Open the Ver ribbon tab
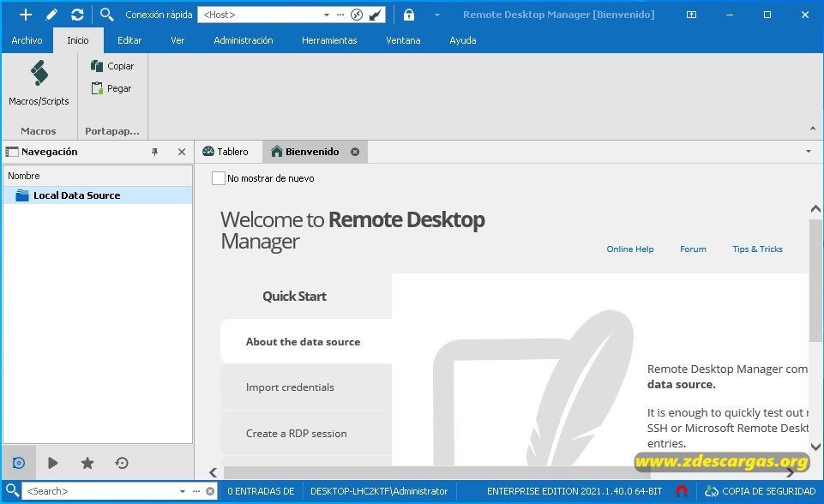Image resolution: width=824 pixels, height=504 pixels. pos(177,40)
